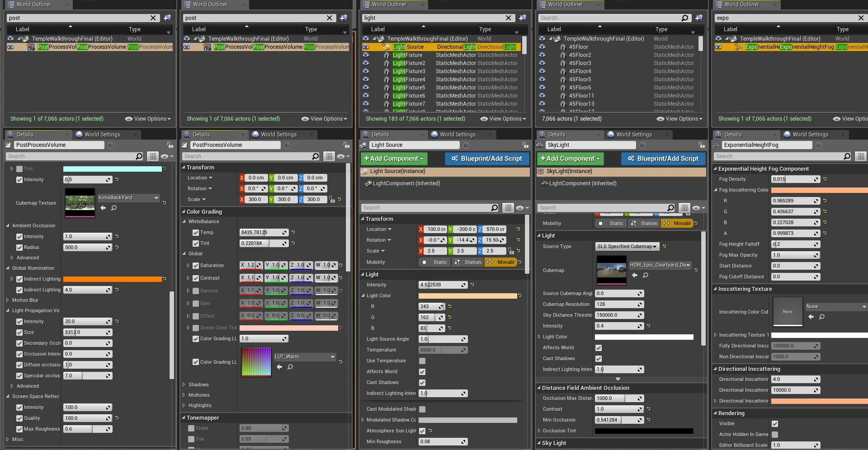
Task: Click Blueprint/Add Script in the SkyLight panel
Action: click(x=663, y=159)
